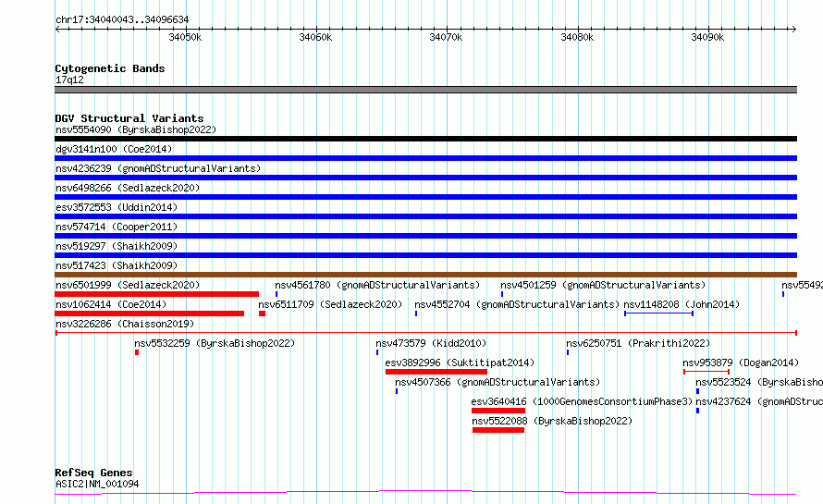Open the nsv4507366 gnomAD variant label
This screenshot has width=823, height=504.
pyautogui.click(x=497, y=382)
